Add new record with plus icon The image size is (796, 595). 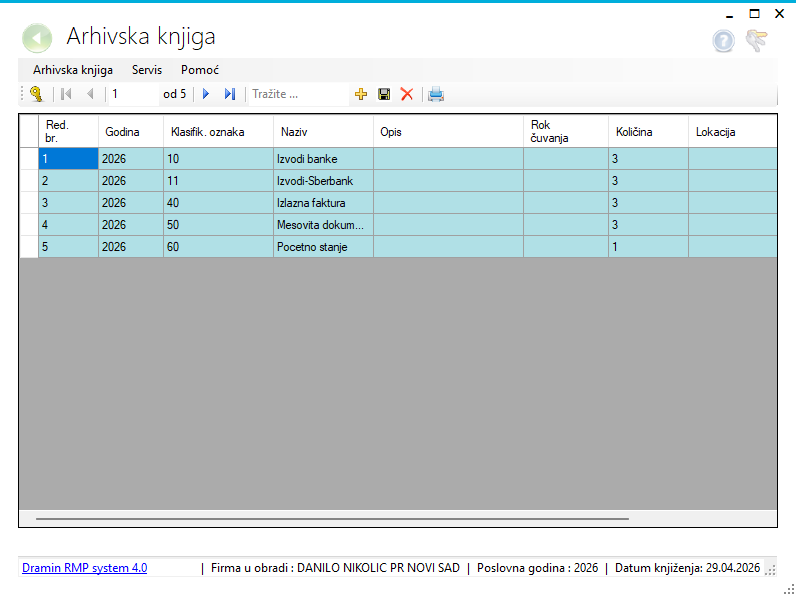(361, 94)
